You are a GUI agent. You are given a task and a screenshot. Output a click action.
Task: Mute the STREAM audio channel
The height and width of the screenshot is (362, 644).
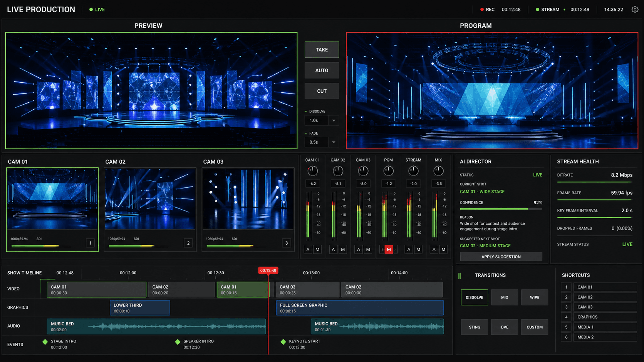tap(418, 249)
